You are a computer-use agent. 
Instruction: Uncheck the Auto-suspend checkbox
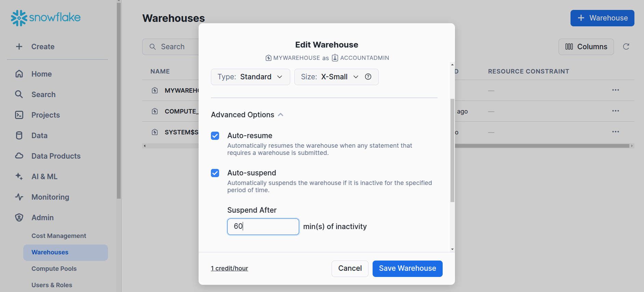click(x=215, y=173)
